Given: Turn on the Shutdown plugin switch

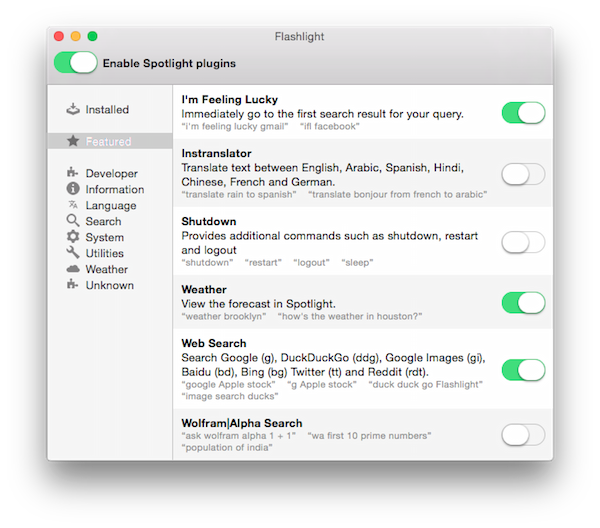Looking at the screenshot, I should 523,242.
